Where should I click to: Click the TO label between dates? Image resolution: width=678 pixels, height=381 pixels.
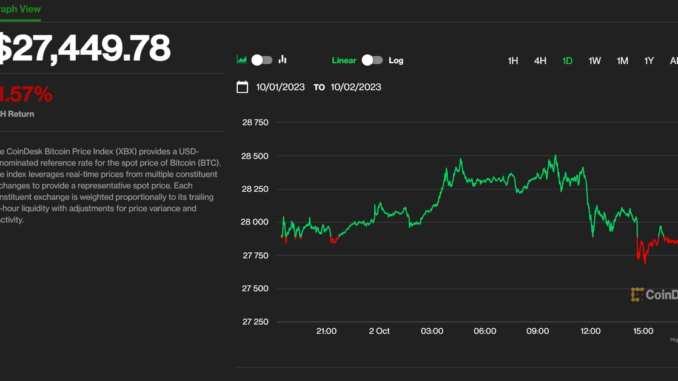[319, 87]
